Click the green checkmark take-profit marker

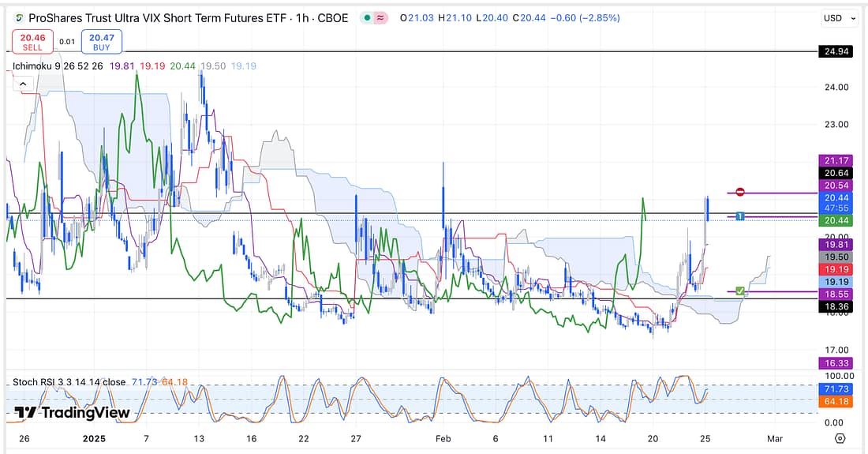pyautogui.click(x=740, y=292)
